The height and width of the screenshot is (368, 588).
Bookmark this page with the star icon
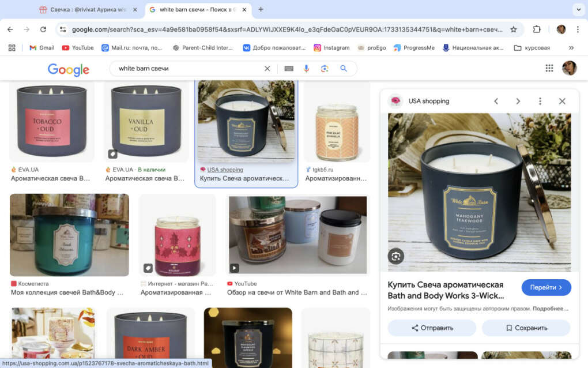[514, 29]
